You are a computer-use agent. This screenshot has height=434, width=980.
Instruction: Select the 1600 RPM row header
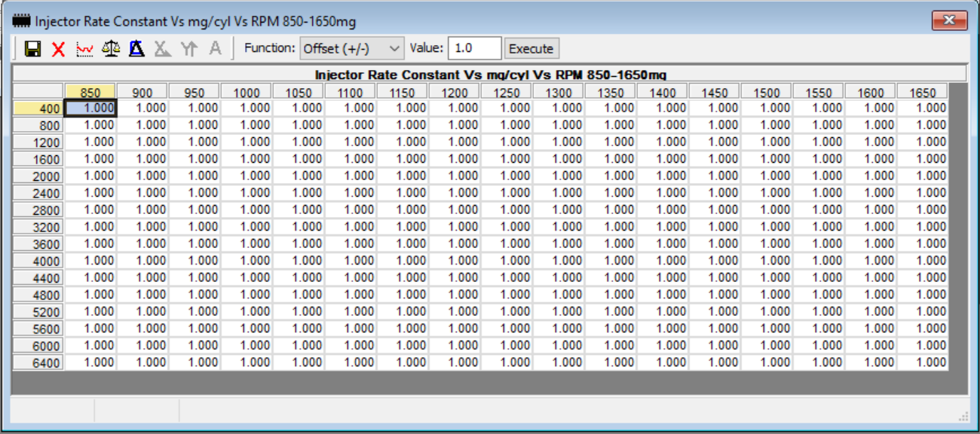coord(38,159)
